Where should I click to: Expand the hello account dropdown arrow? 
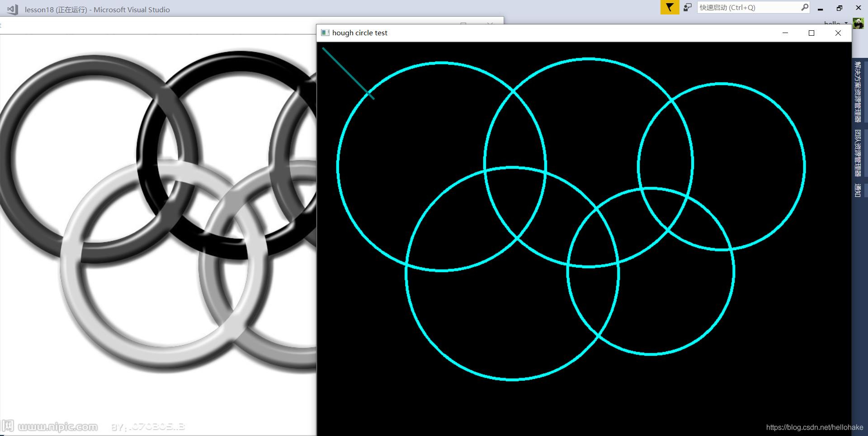[846, 23]
